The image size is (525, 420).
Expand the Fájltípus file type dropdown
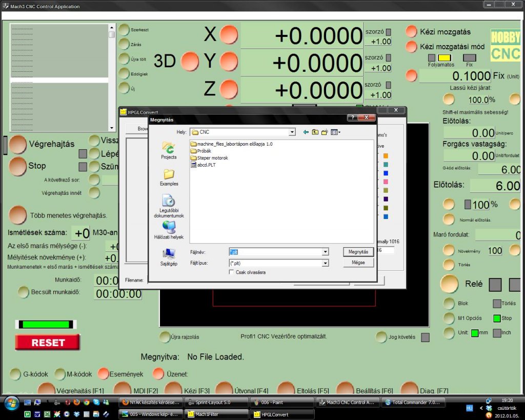coord(325,263)
